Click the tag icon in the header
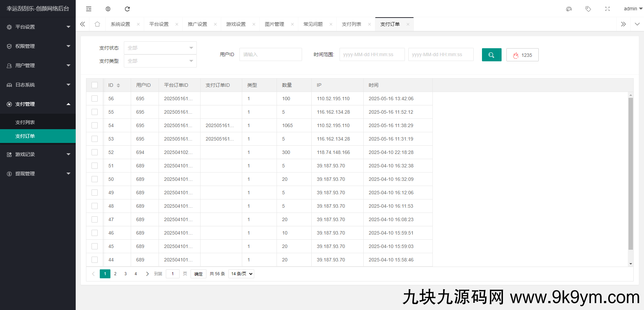This screenshot has height=310, width=644. pyautogui.click(x=588, y=9)
